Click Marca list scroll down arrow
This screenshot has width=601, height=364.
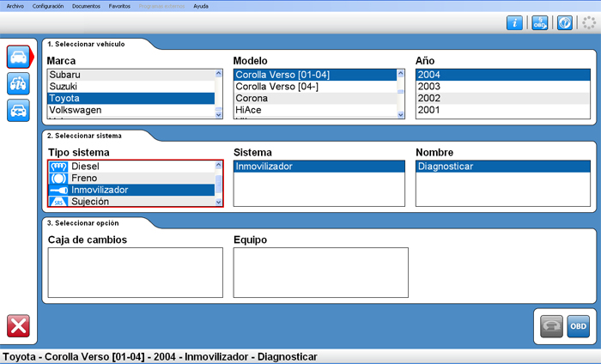click(218, 114)
